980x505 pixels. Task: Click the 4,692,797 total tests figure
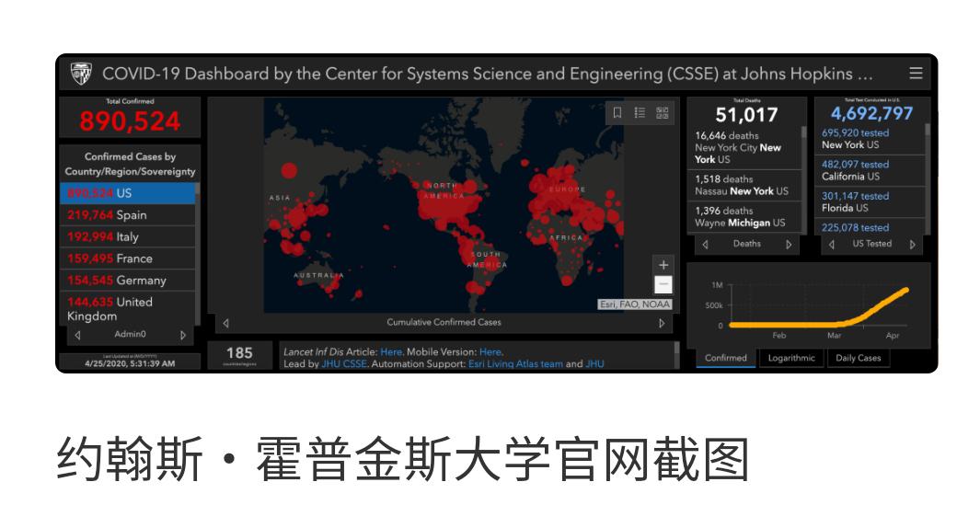click(x=871, y=113)
